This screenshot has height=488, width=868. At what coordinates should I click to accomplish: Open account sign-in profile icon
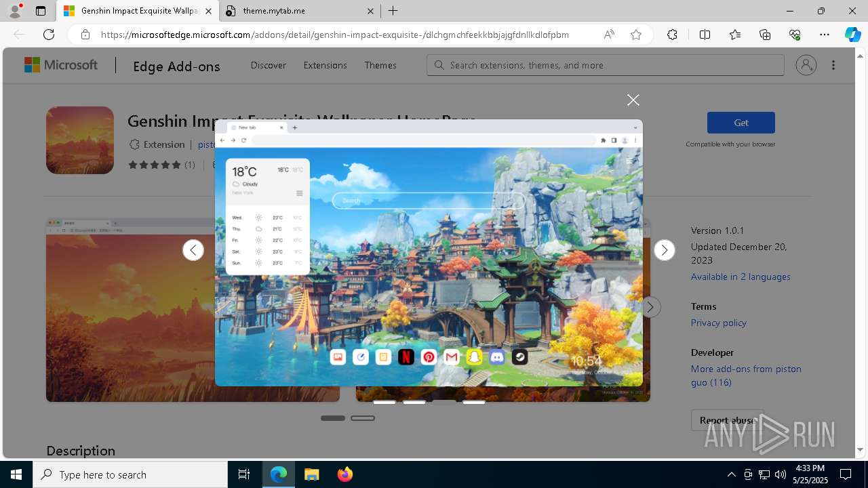(x=806, y=65)
